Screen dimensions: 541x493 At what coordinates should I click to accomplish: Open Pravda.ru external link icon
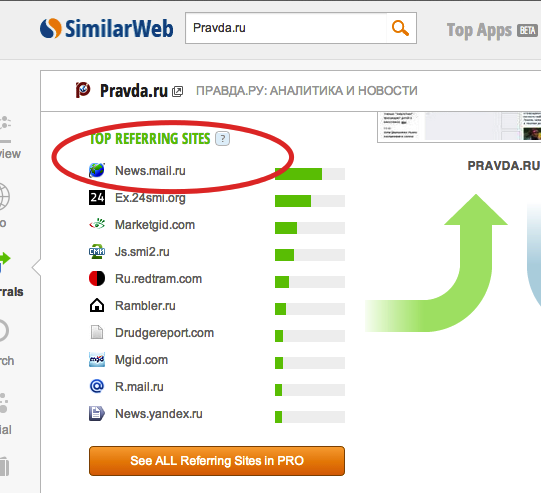(x=178, y=91)
